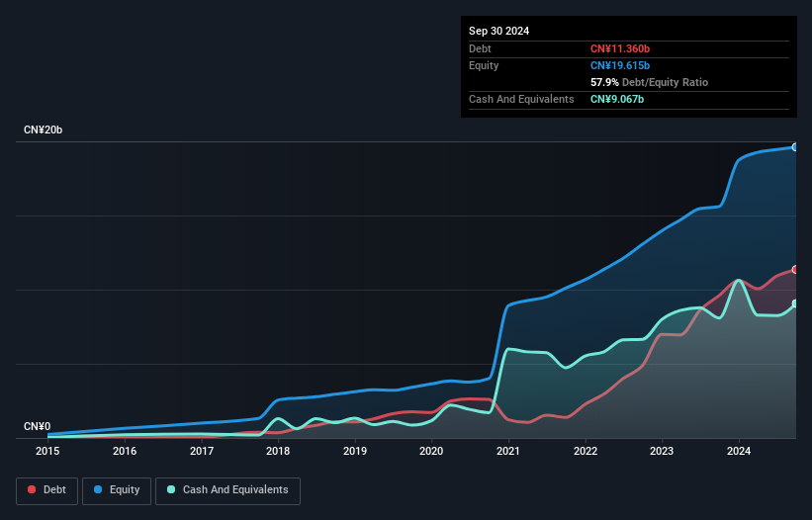Click the 2019 x-axis label
The height and width of the screenshot is (520, 812).
[355, 451]
